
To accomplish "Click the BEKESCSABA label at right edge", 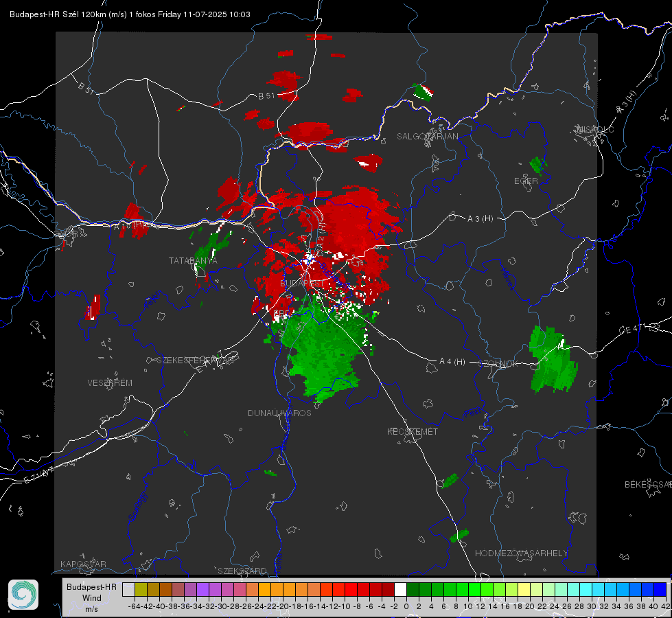I will coord(648,484).
